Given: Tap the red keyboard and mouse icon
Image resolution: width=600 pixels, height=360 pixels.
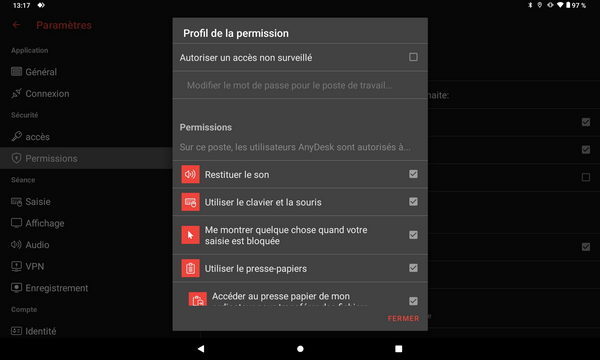Looking at the screenshot, I should [x=190, y=202].
